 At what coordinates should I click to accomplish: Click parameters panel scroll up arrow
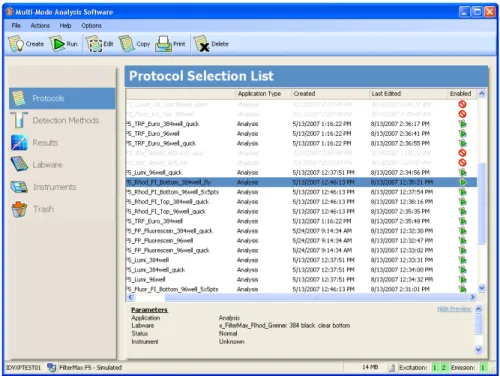coord(478,309)
